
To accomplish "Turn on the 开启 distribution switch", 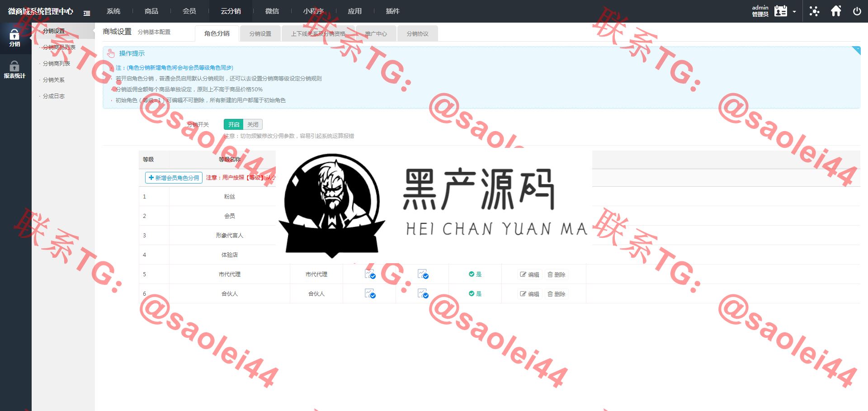I will (x=234, y=124).
